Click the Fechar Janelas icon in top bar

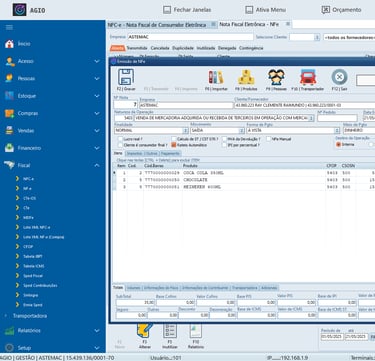(x=167, y=10)
